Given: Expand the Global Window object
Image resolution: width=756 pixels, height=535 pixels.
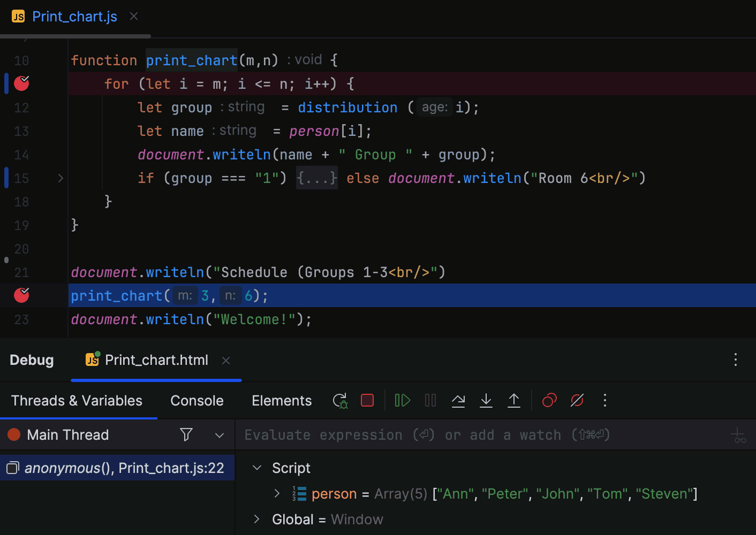Looking at the screenshot, I should point(256,519).
